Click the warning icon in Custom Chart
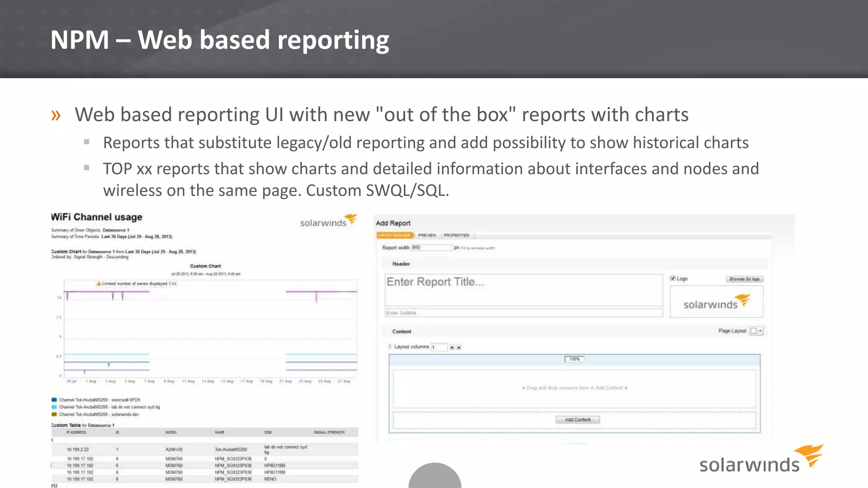Screen dimensions: 868x488 (99, 283)
